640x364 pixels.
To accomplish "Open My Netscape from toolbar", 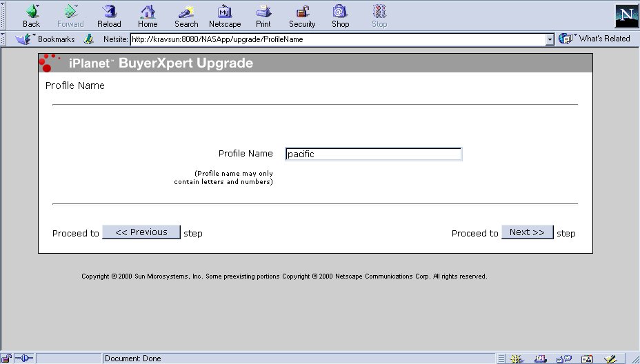I will [x=225, y=17].
